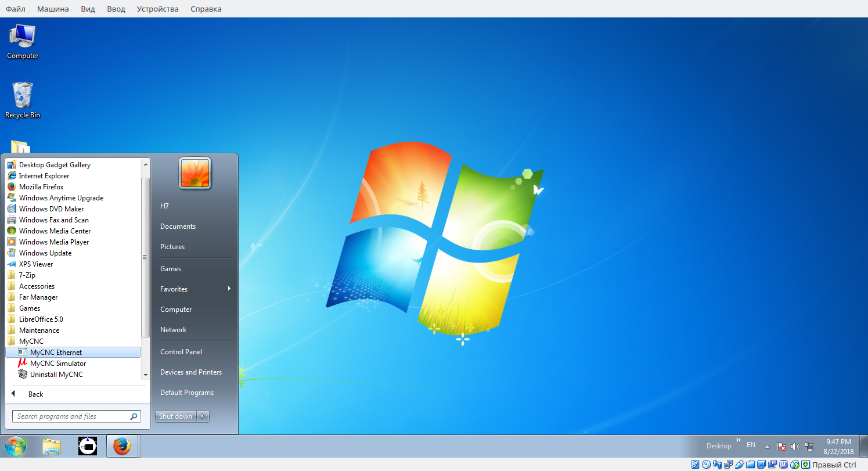This screenshot has width=868, height=471.
Task: Click the Uninstall MyCNC entry
Action: (56, 375)
